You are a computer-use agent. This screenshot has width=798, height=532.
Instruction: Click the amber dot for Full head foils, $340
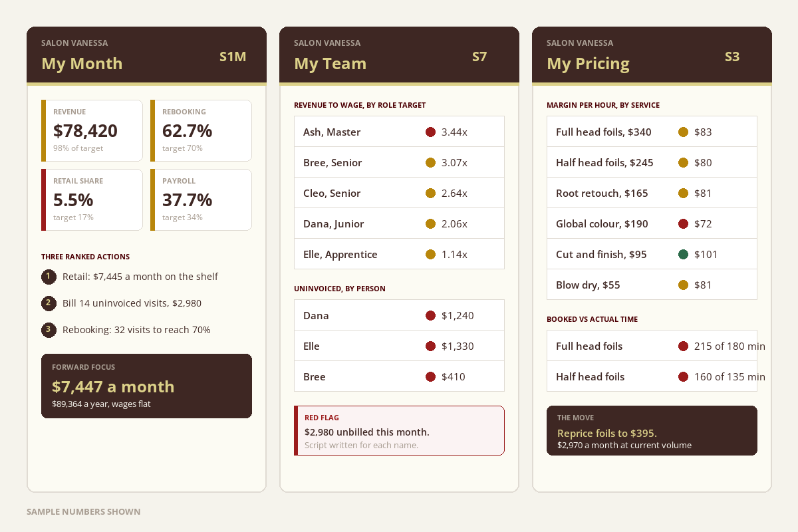click(x=683, y=132)
